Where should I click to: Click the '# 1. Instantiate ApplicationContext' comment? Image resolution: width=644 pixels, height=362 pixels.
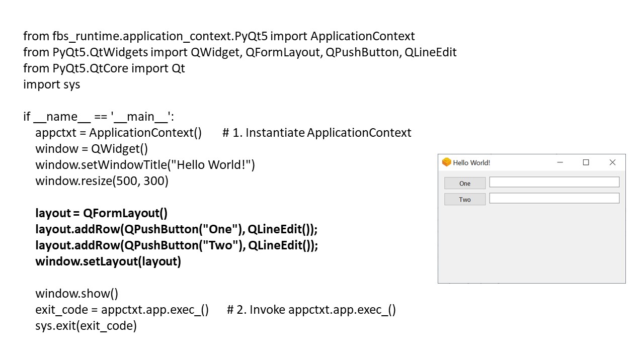[316, 133]
